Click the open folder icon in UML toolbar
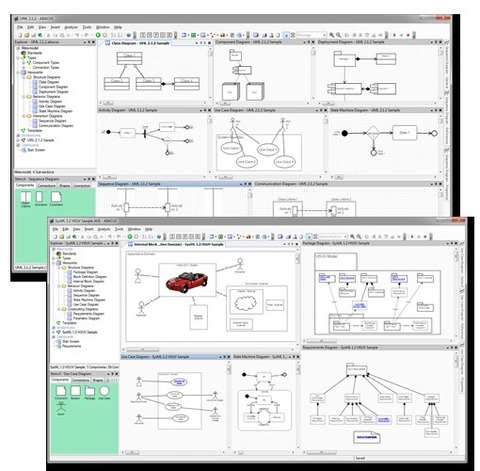480x471 pixels. click(x=26, y=35)
